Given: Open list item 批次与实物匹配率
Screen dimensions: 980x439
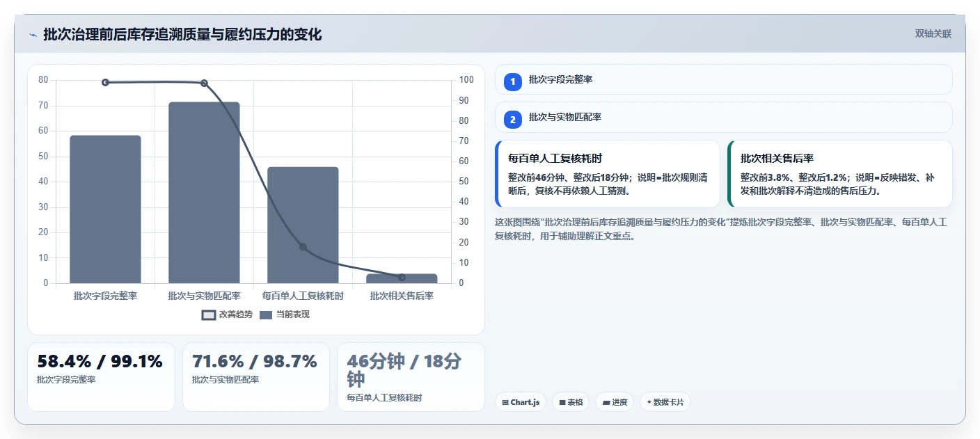Looking at the screenshot, I should point(723,117).
